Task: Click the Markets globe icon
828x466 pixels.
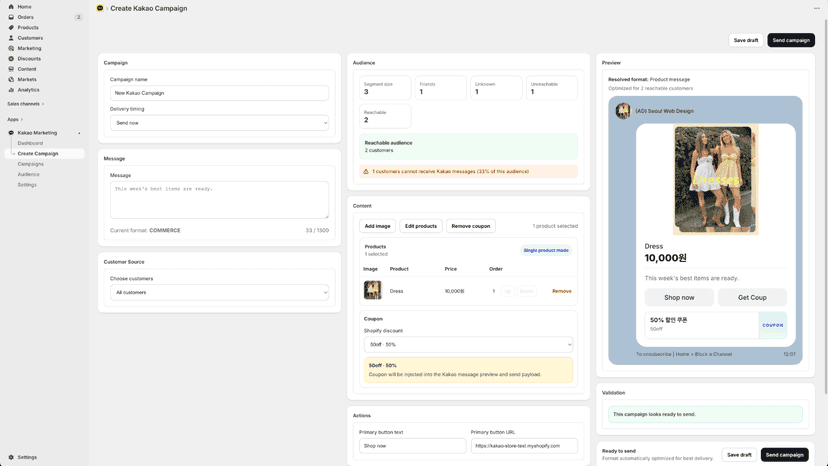Action: (11, 79)
